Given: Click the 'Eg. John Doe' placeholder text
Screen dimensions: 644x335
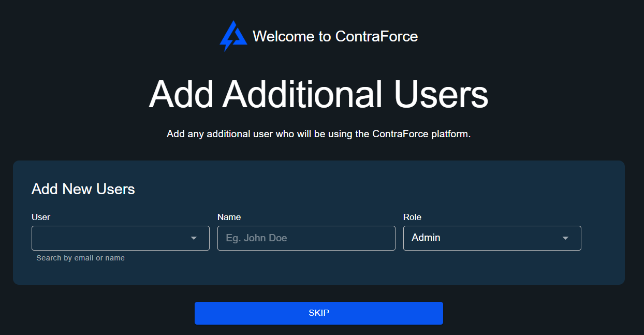Looking at the screenshot, I should pyautogui.click(x=256, y=238).
